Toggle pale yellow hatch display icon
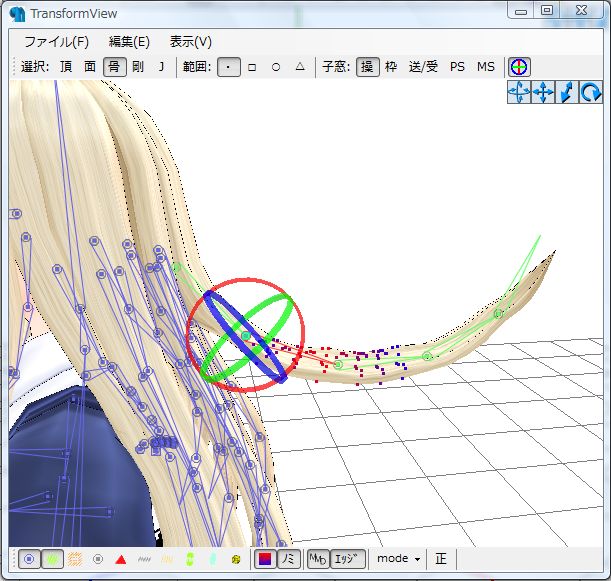 click(x=167, y=560)
